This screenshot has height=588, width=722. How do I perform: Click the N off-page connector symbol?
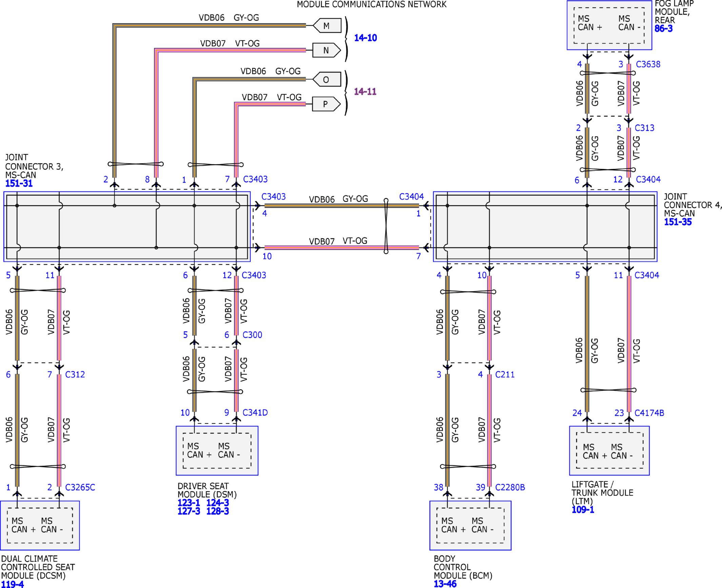pos(326,50)
